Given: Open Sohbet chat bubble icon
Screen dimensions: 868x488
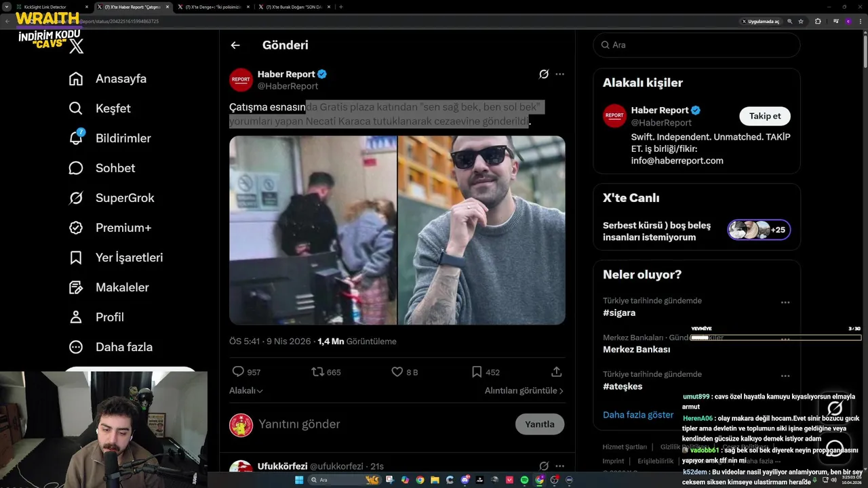Looking at the screenshot, I should tap(76, 168).
